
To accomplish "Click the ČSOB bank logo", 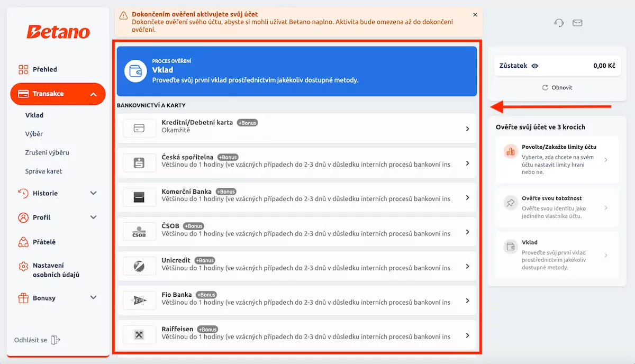I will (139, 232).
